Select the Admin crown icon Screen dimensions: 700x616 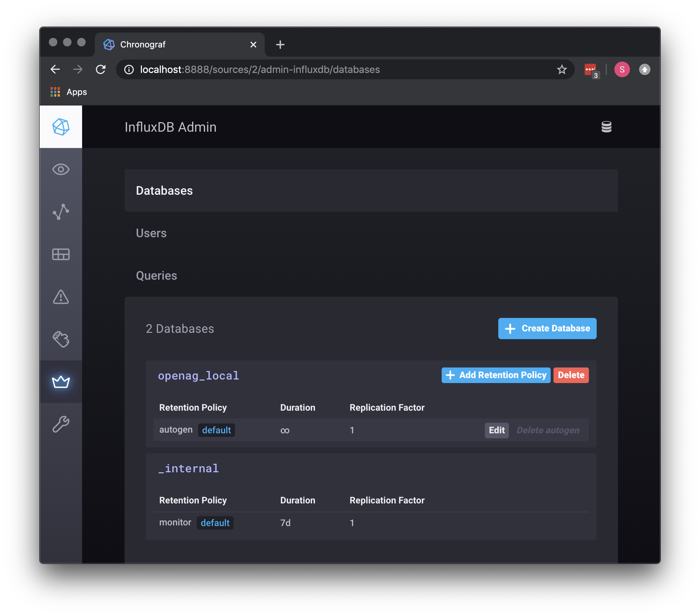(x=61, y=382)
